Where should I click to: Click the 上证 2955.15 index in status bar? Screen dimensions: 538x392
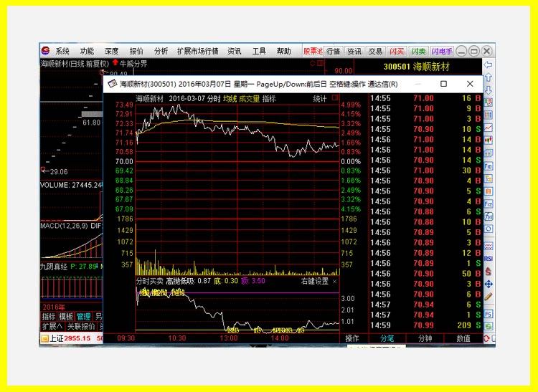click(70, 338)
